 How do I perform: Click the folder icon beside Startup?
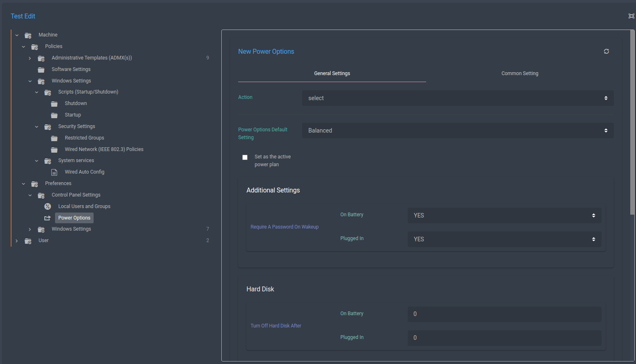coord(54,115)
